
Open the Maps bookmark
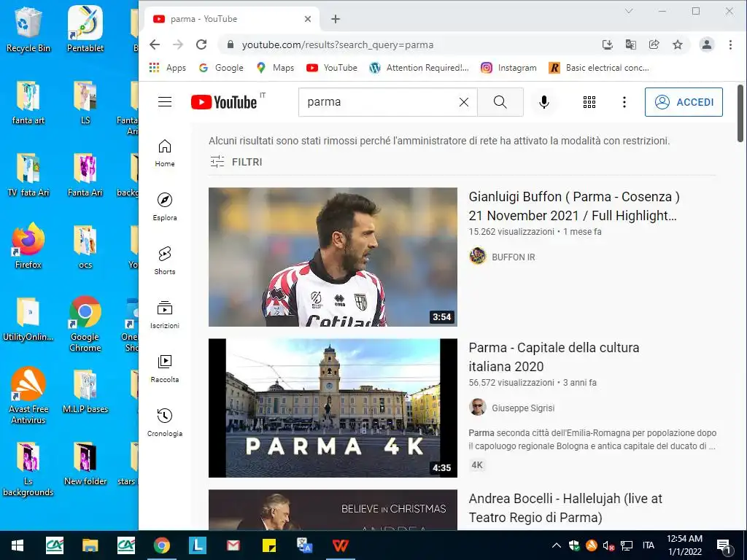pyautogui.click(x=275, y=68)
